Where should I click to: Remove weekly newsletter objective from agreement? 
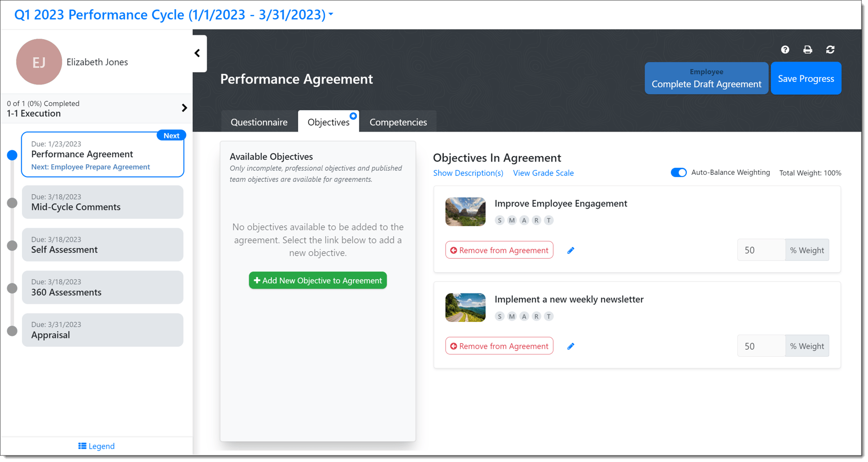499,346
